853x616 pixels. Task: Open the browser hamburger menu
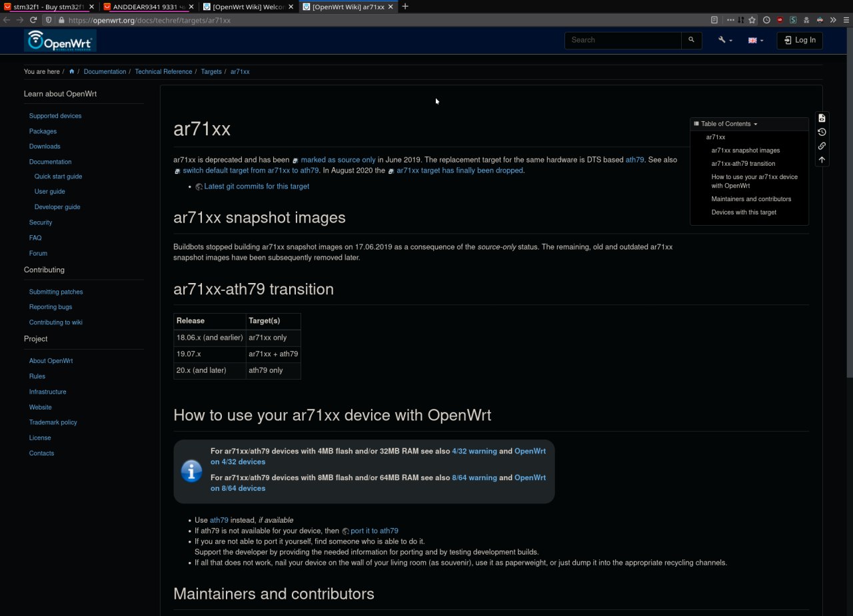pyautogui.click(x=845, y=20)
